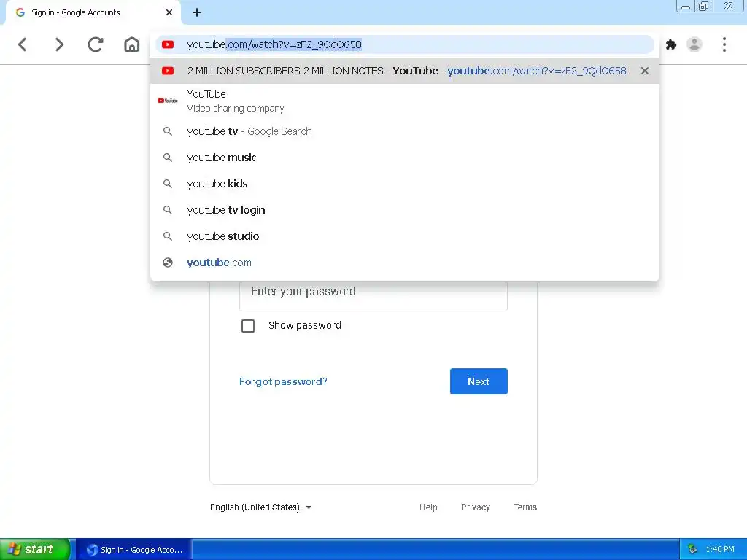
Task: Remove the 2 MILLION SUBSCRIBERS suggestion
Action: (645, 71)
